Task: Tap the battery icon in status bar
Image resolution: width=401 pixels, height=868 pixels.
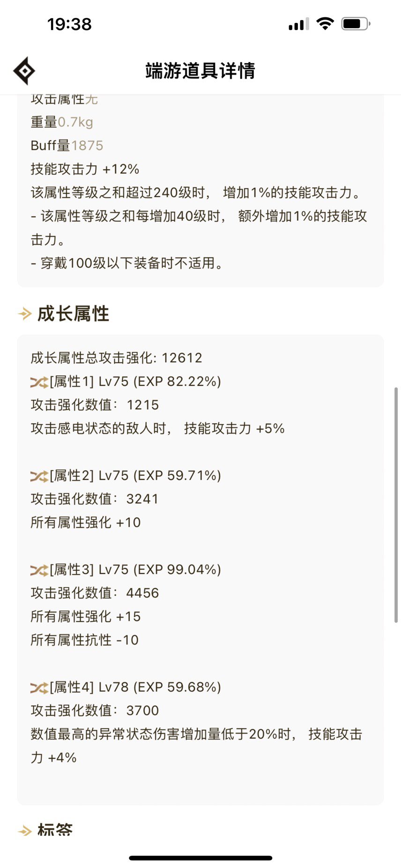Action: tap(356, 23)
